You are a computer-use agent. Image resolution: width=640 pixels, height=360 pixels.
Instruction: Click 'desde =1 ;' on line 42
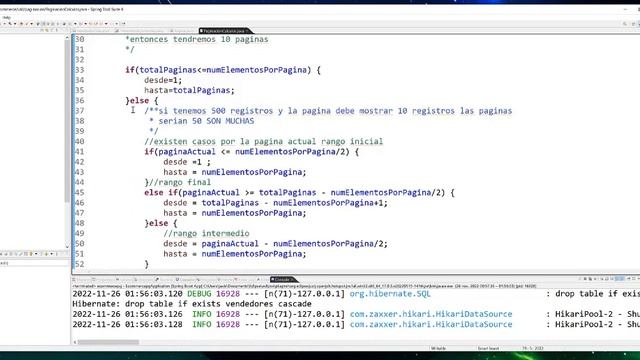click(x=187, y=162)
